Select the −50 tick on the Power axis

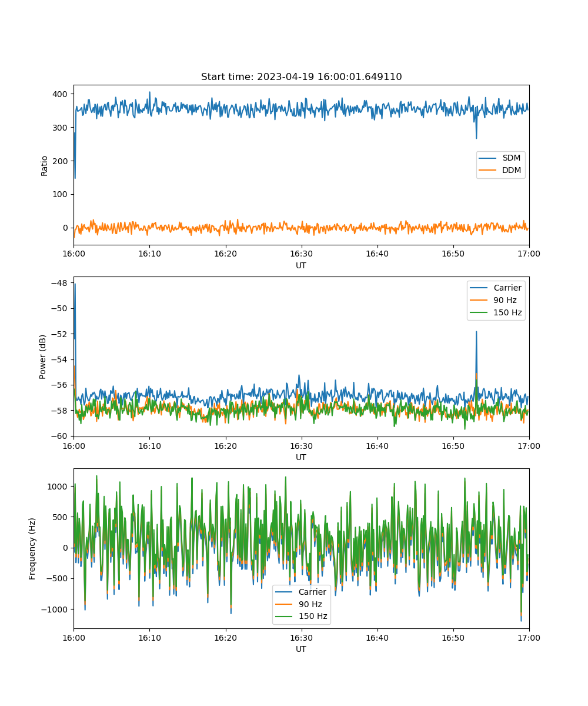[60, 308]
